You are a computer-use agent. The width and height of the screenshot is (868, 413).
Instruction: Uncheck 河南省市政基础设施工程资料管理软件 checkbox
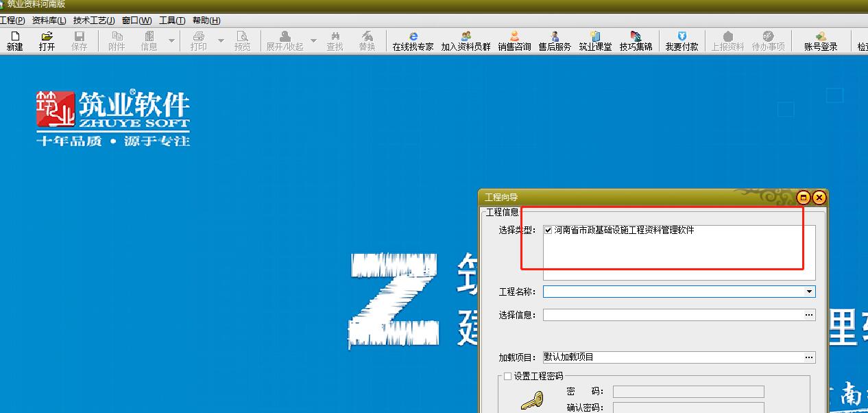point(548,231)
